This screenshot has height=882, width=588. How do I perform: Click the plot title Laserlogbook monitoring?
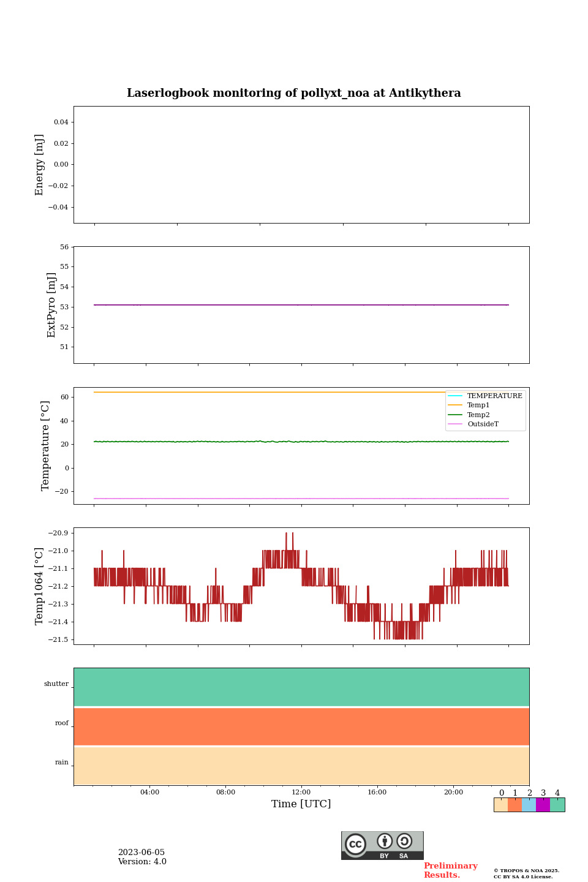(294, 93)
